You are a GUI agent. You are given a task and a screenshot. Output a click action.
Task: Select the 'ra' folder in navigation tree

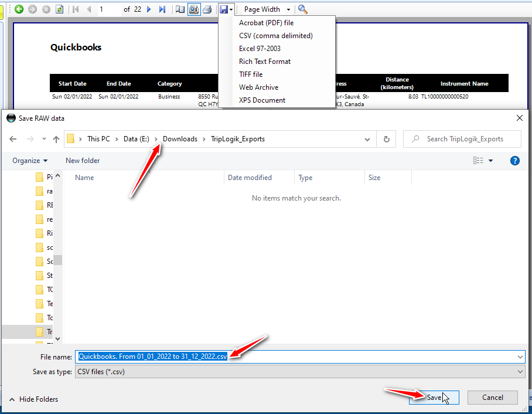[44, 191]
